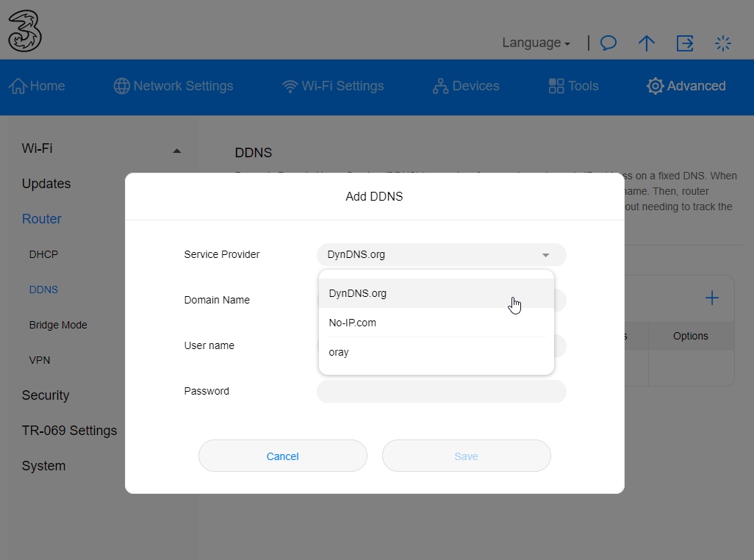Image resolution: width=754 pixels, height=560 pixels.
Task: Click the Add DDNS dialog title
Action: [374, 197]
